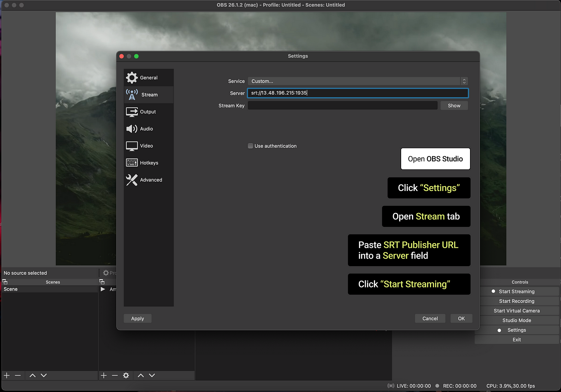The image size is (561, 392).
Task: Focus the Server URL input field
Action: (358, 93)
